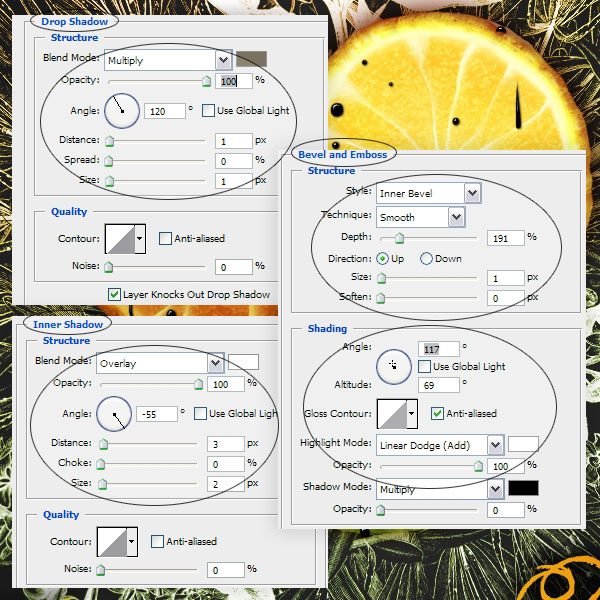This screenshot has height=600, width=600.
Task: Click Drop Shadow Noise value field
Action: click(233, 267)
